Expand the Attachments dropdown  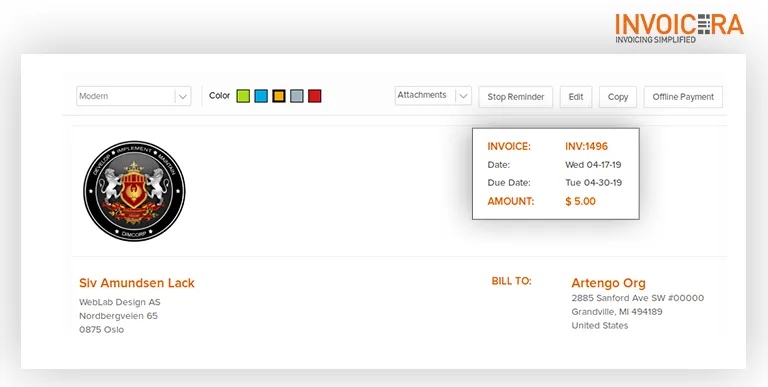tap(433, 96)
